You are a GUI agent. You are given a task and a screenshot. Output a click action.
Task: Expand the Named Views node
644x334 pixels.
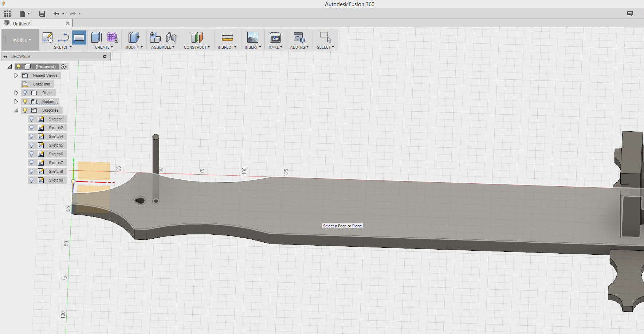(16, 75)
